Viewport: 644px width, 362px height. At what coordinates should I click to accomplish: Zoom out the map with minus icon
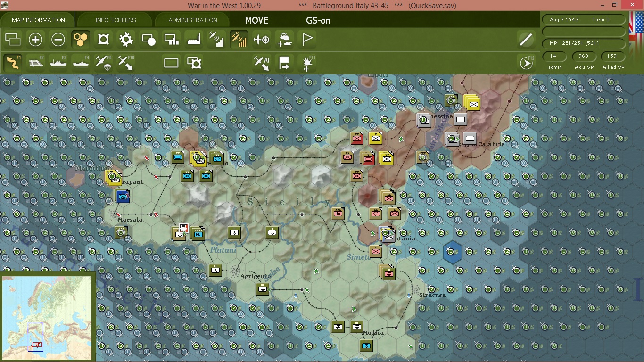58,40
